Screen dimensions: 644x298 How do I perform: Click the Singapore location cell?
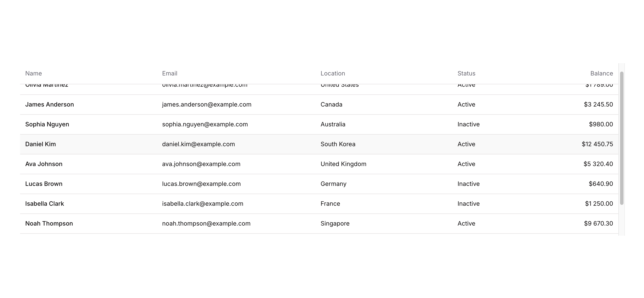(x=335, y=223)
